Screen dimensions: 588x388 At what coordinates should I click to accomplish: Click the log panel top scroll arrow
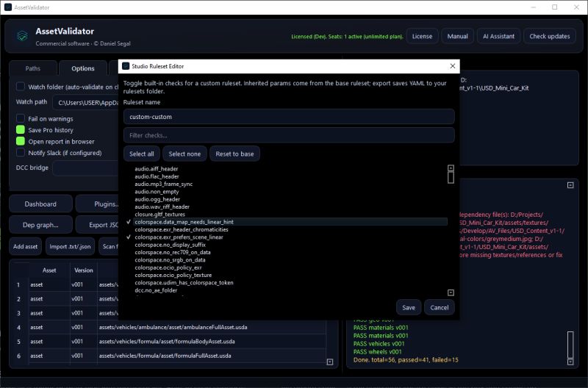570,185
